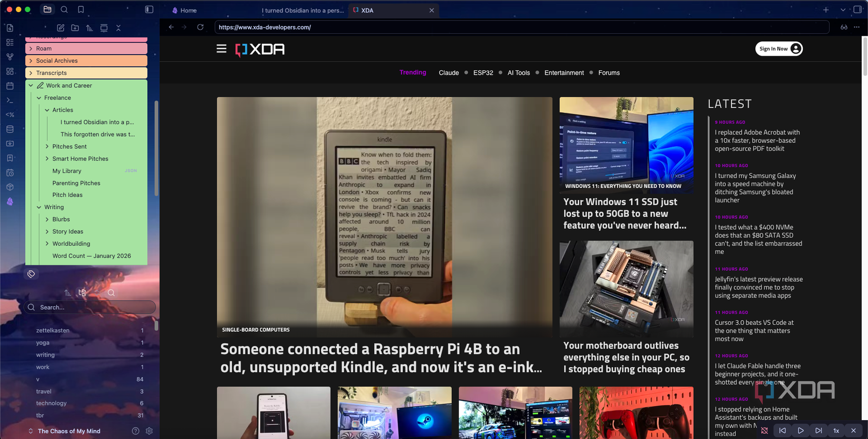This screenshot has height=439, width=868.
Task: Expand the Pitches Sent folder
Action: [x=47, y=147]
